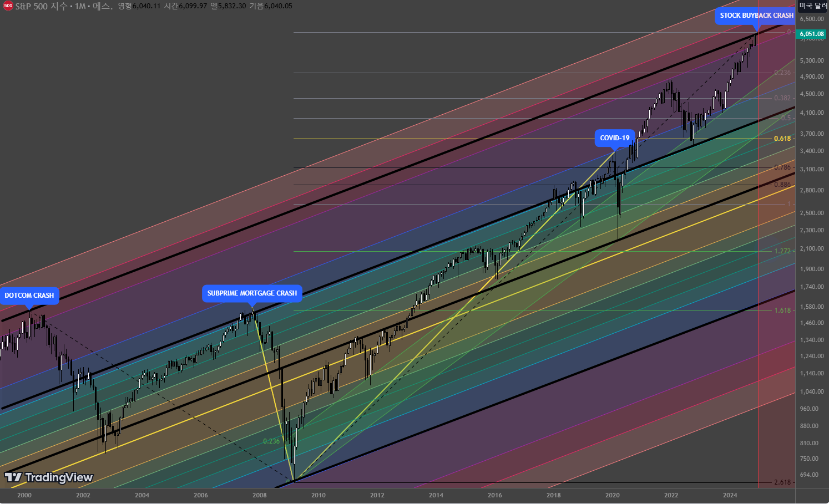Viewport: 829px width, 504px height.
Task: Click the 기음 close value 6,040.05
Action: tap(278, 6)
